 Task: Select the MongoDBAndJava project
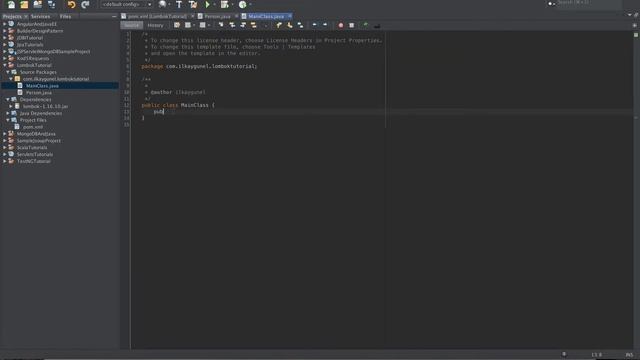[x=36, y=134]
